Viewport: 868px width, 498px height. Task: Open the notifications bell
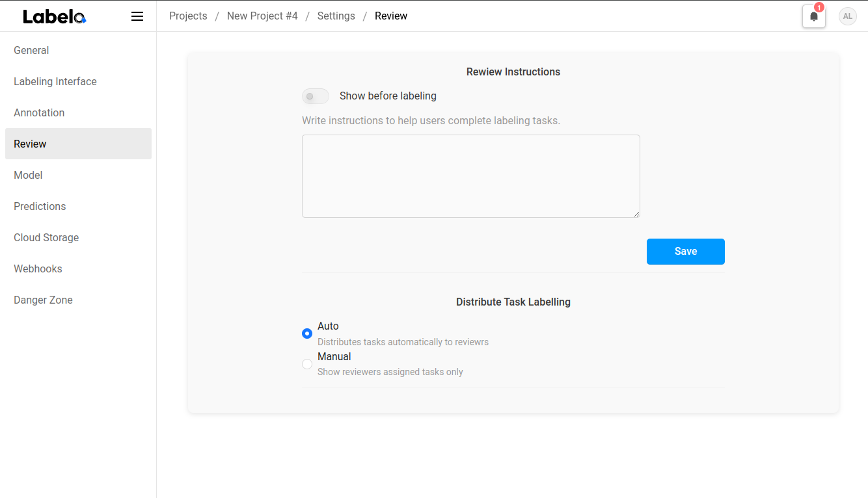(x=814, y=16)
